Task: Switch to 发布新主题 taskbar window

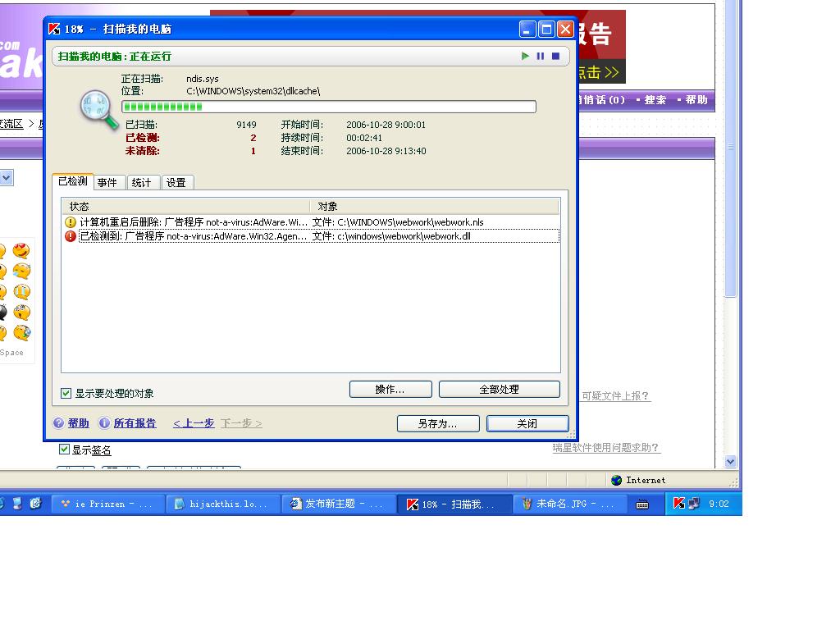Action: 339,504
